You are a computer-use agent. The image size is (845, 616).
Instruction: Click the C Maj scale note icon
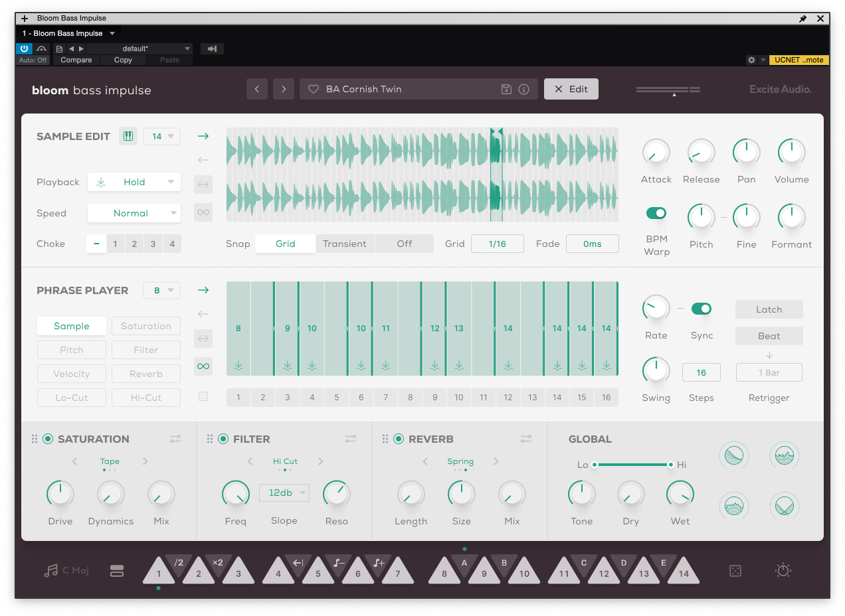(50, 571)
